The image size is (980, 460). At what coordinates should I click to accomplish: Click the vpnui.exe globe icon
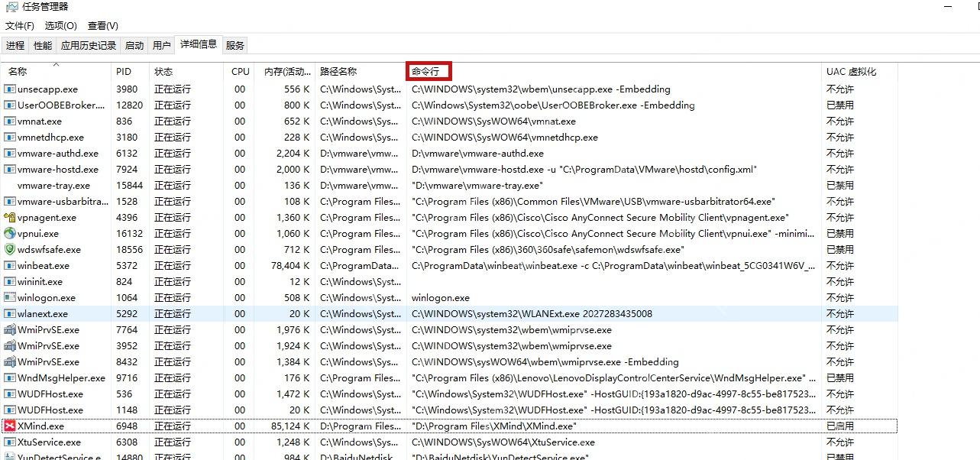click(10, 234)
